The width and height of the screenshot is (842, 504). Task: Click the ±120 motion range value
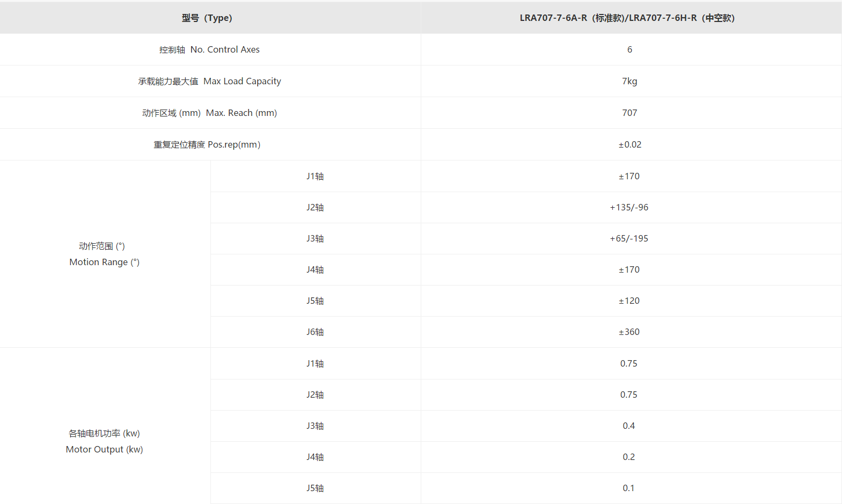pos(629,301)
